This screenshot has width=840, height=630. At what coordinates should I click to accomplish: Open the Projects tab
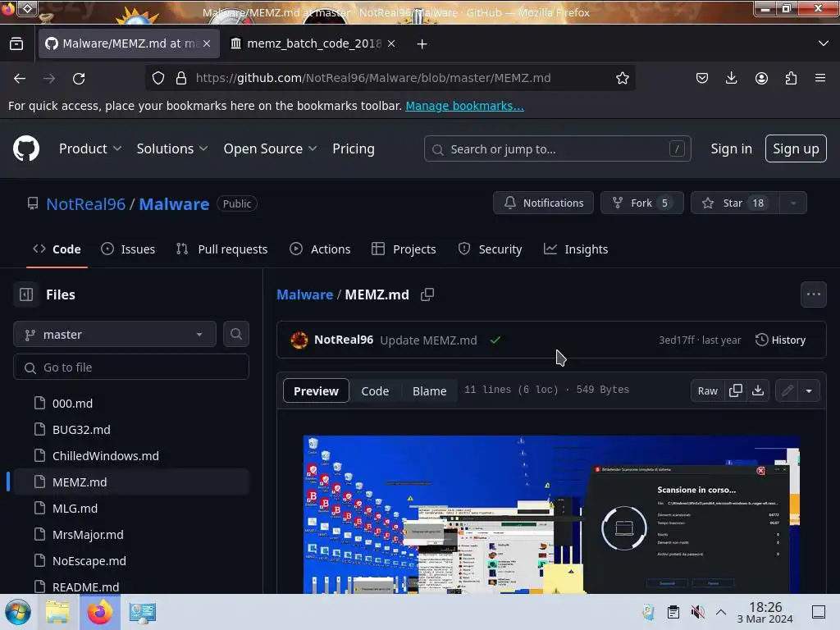pos(404,249)
